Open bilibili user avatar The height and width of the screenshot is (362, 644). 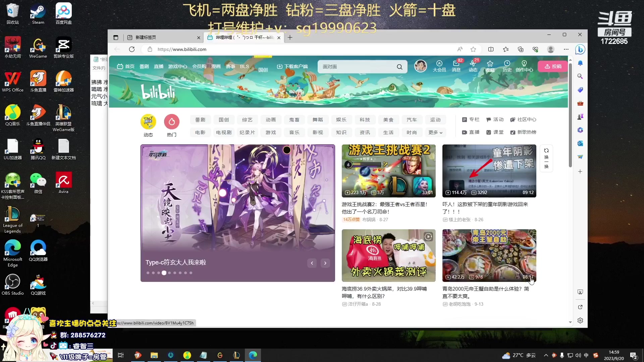pos(420,66)
